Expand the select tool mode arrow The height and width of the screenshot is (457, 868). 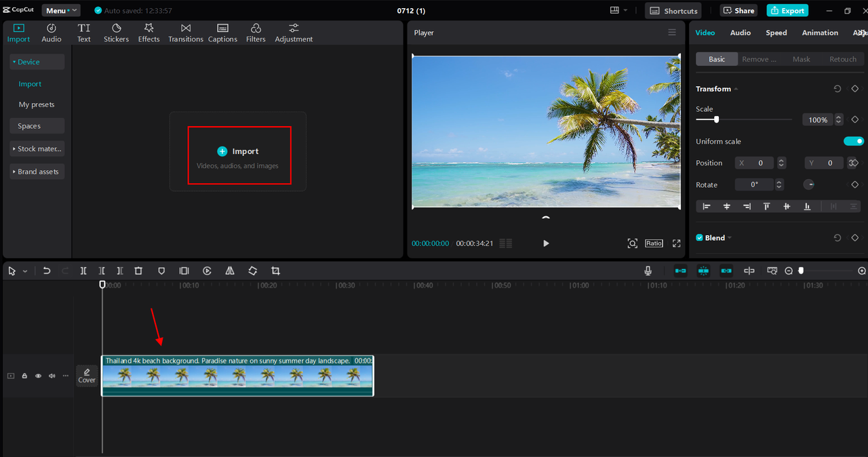(x=25, y=271)
